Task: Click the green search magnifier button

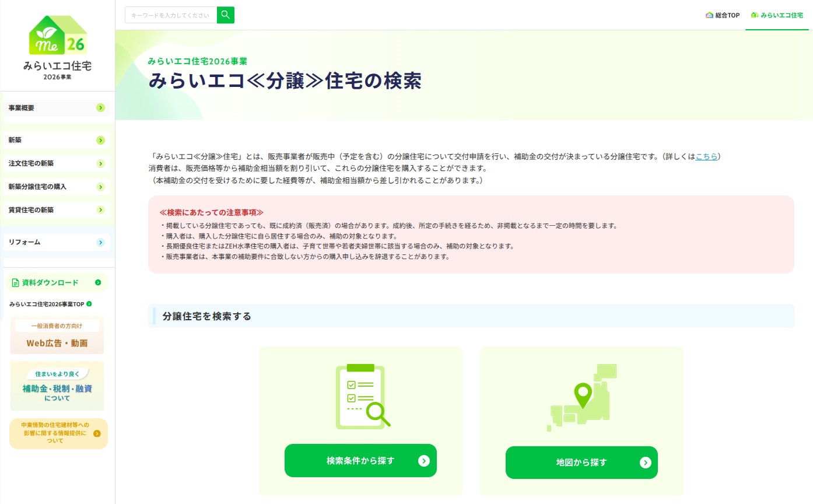Action: pos(225,15)
